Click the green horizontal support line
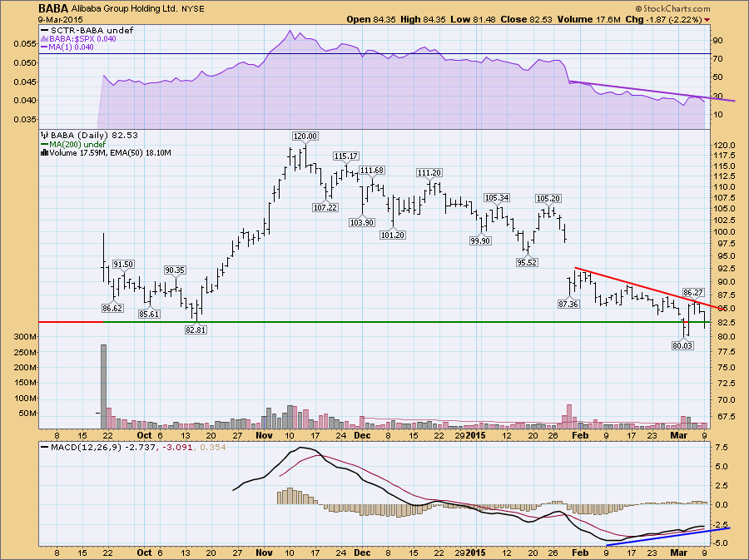This screenshot has width=749, height=560. (416, 322)
